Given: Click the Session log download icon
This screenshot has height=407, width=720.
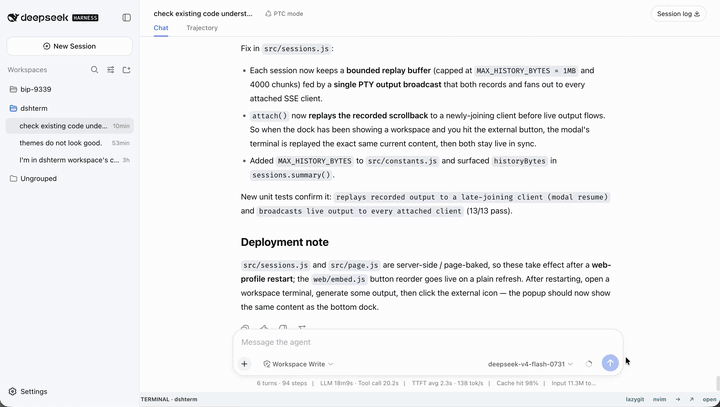Looking at the screenshot, I should point(697,14).
